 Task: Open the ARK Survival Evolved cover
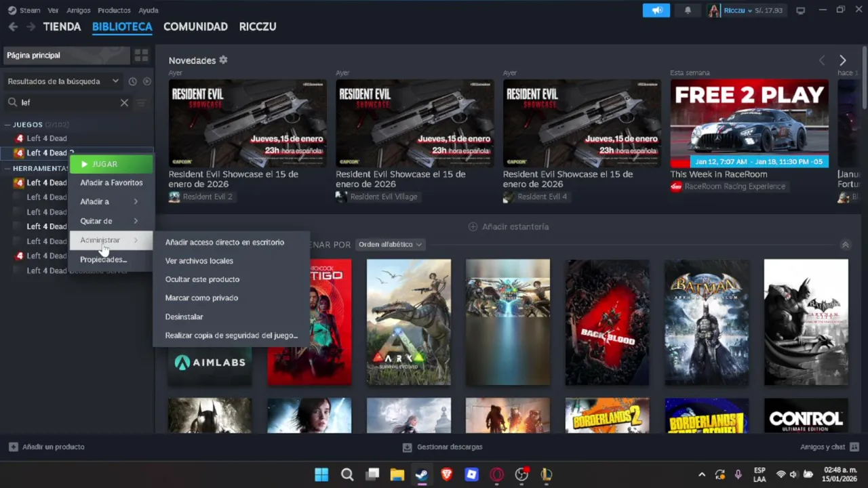click(x=409, y=322)
